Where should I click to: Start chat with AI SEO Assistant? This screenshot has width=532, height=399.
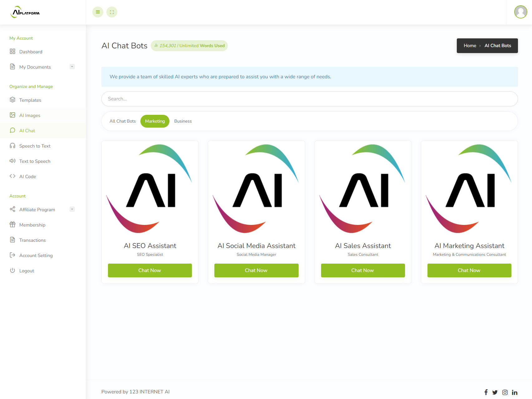(x=150, y=270)
